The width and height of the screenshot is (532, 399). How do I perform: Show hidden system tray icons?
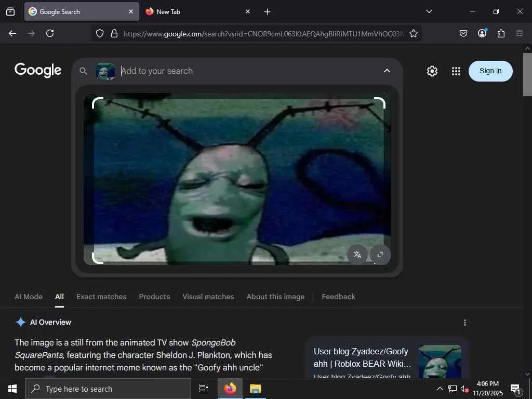pos(440,389)
